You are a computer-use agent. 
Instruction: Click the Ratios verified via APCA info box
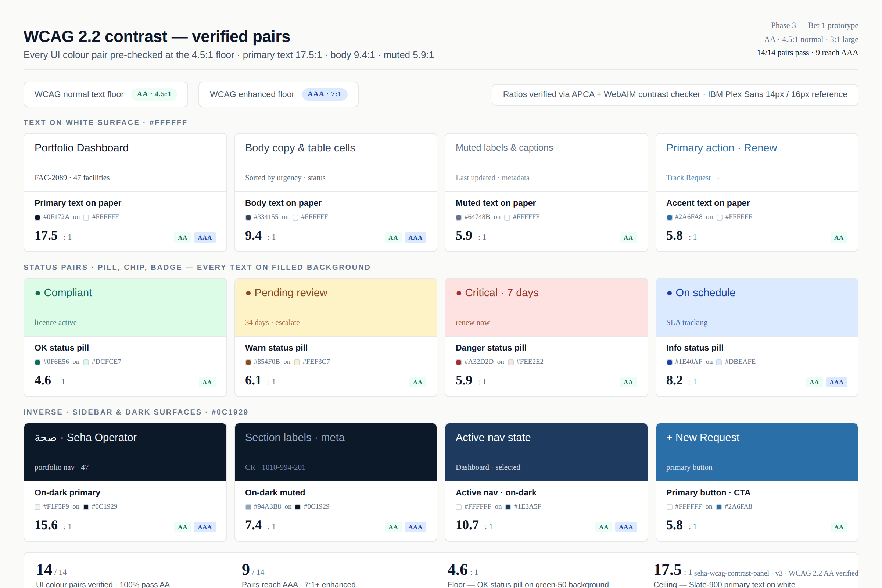675,94
